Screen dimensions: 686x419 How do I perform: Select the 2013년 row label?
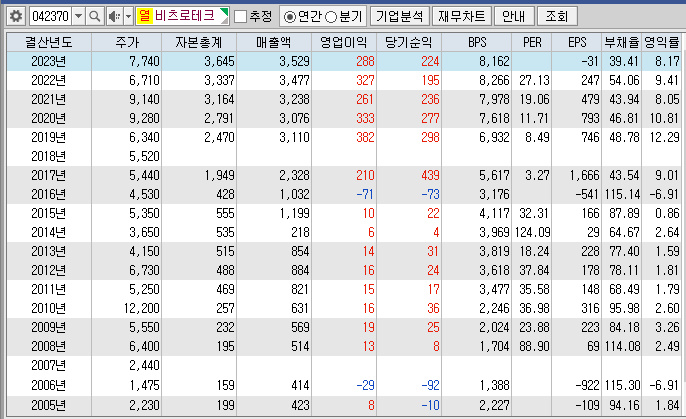point(49,251)
